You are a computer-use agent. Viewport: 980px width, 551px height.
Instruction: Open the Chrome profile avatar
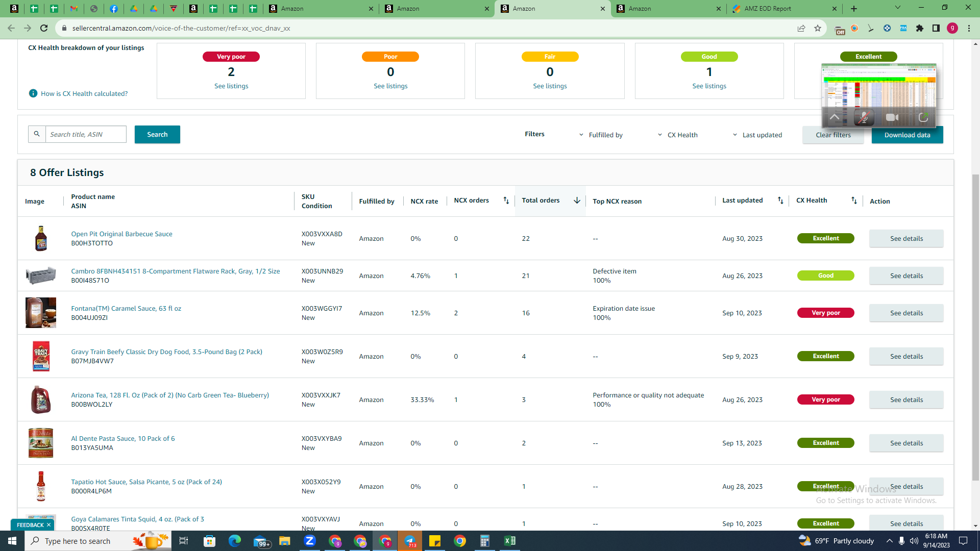[952, 28]
